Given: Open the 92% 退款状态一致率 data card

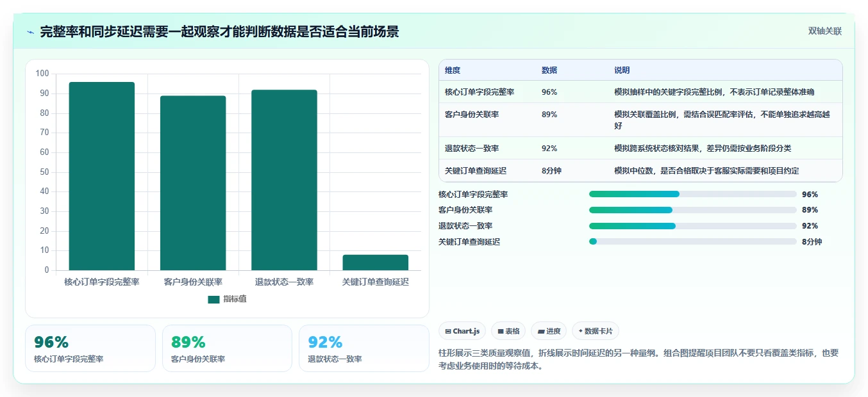Looking at the screenshot, I should [x=363, y=348].
